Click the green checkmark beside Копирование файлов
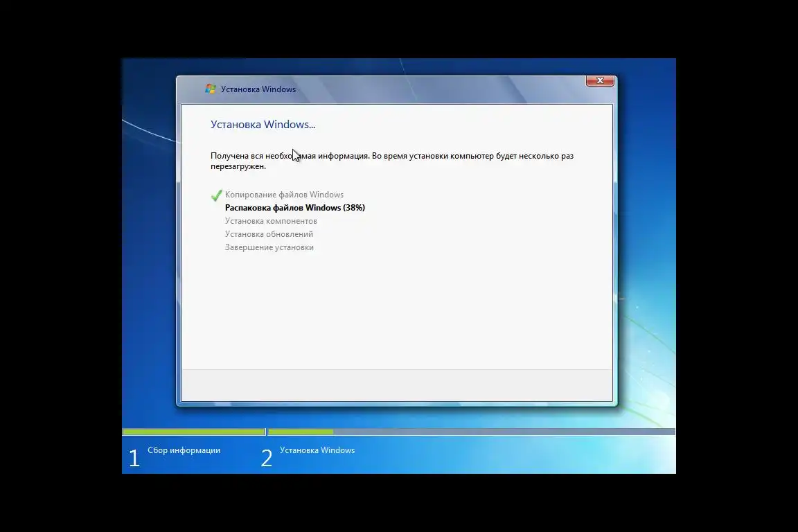Viewport: 798px width, 532px height. click(216, 195)
